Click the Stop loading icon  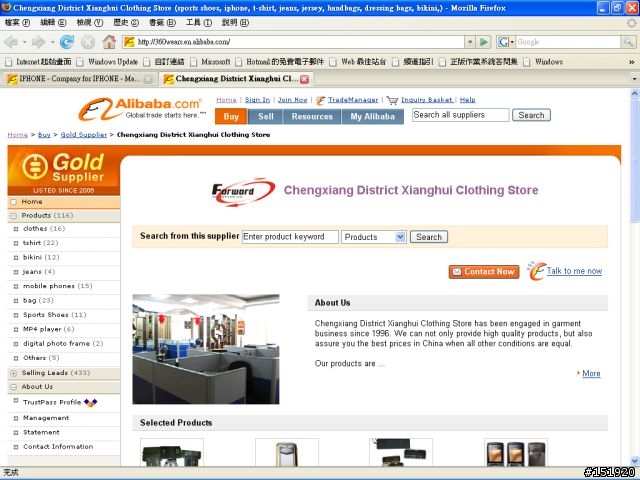(88, 42)
